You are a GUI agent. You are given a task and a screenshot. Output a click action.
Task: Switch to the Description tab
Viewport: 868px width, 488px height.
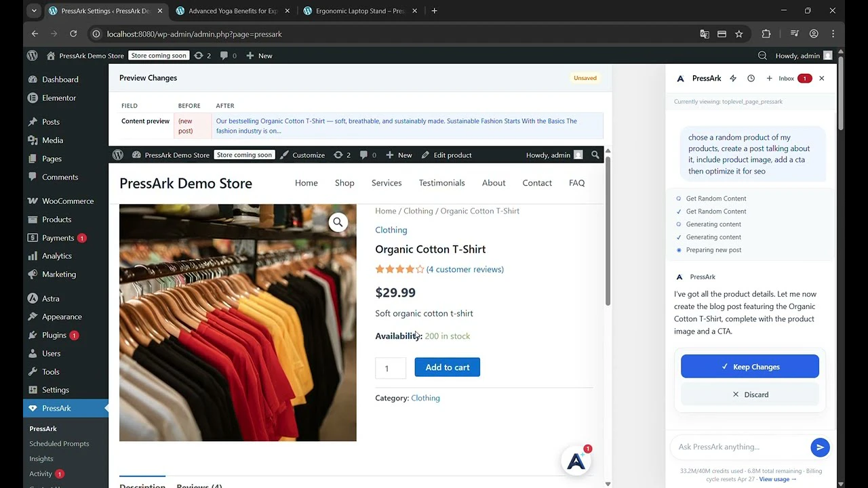[142, 486]
